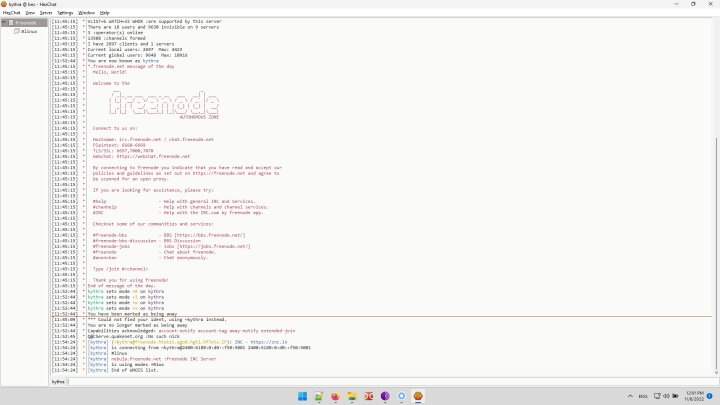720x405 pixels.
Task: Open the green chart app in taskbar
Action: (x=319, y=396)
